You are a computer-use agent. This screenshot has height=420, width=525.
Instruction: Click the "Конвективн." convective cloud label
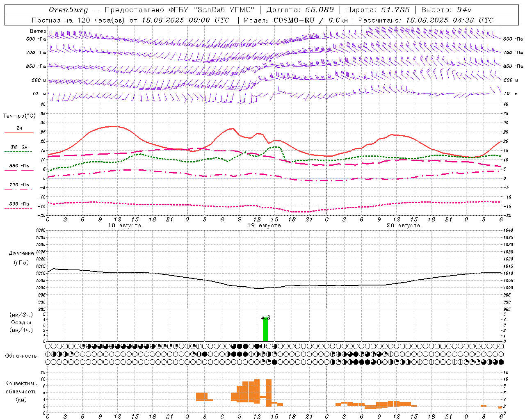pos(21,383)
